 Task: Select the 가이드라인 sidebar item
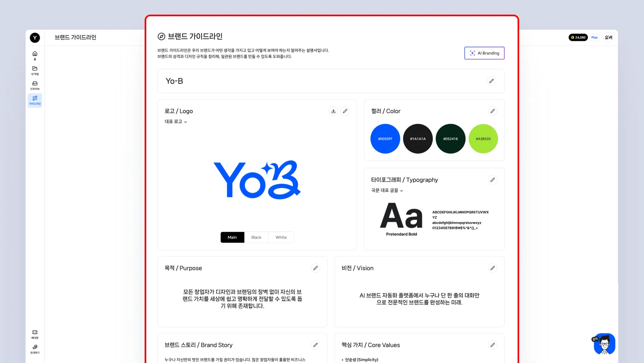point(35,100)
